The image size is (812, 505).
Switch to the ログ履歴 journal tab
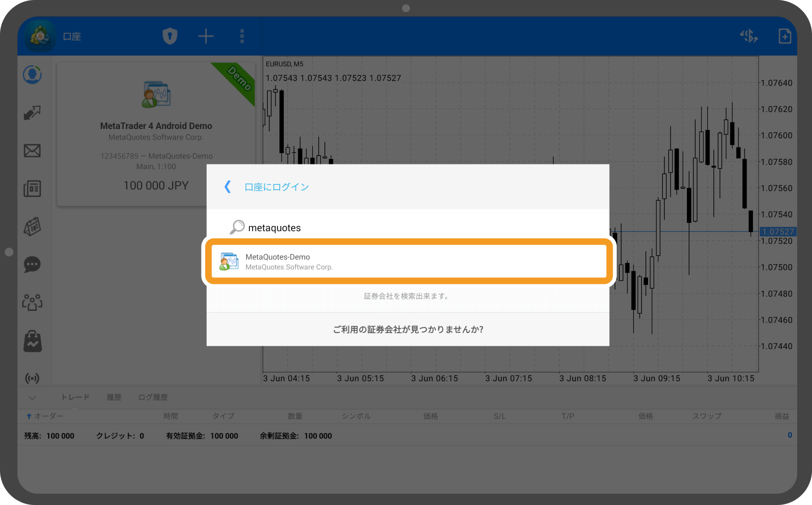point(153,397)
